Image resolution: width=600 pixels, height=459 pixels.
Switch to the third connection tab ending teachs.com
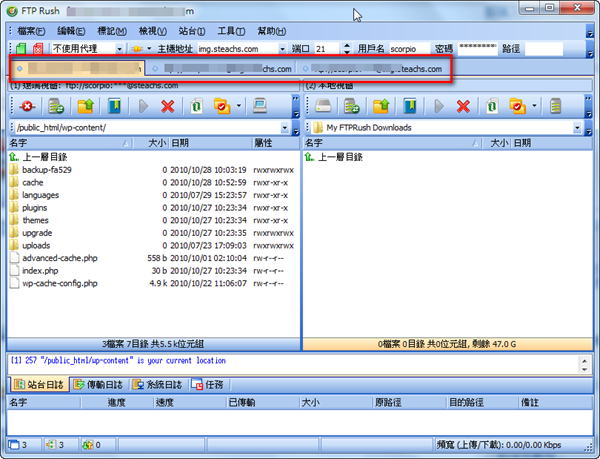(372, 69)
